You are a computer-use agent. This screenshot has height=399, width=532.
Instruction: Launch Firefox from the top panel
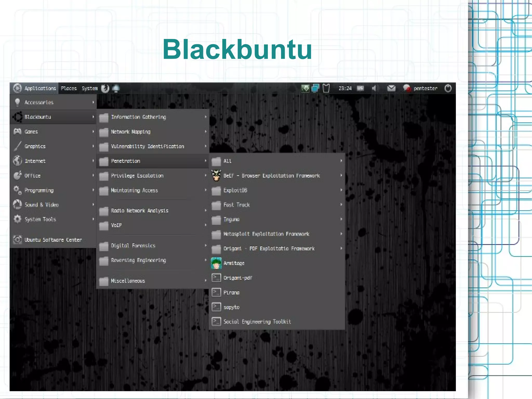[x=105, y=88]
